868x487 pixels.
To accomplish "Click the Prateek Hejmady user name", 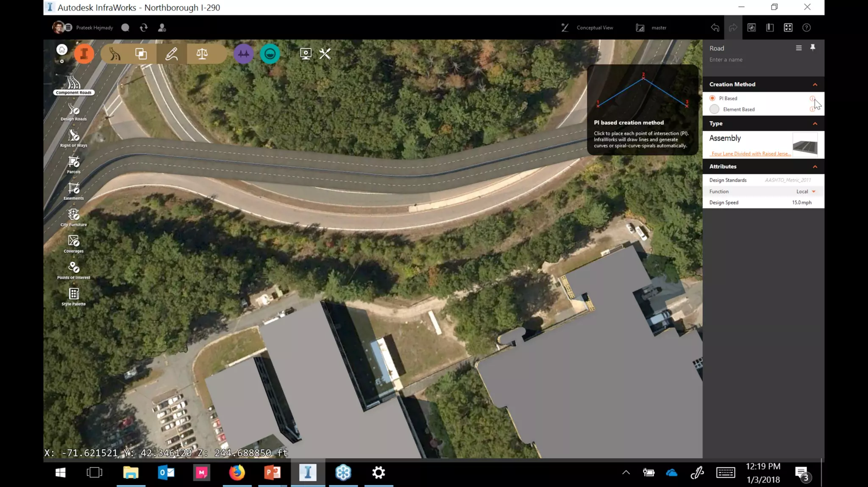I will (95, 28).
